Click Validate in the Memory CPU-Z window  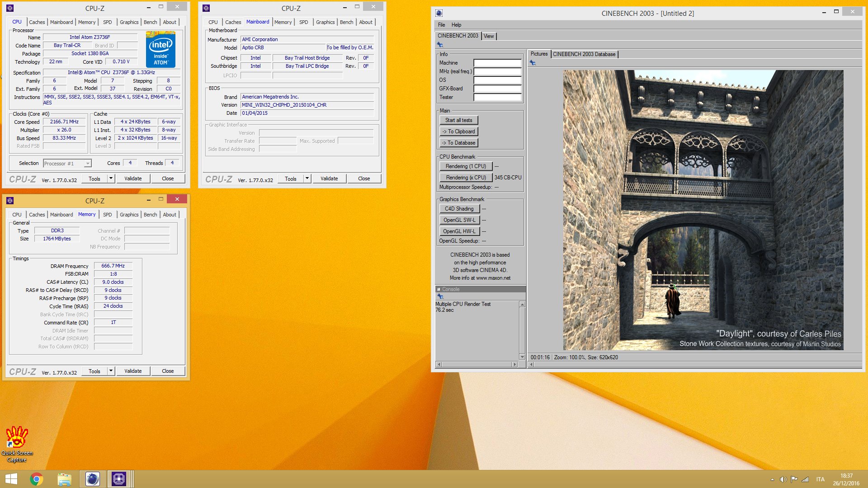[x=133, y=371]
